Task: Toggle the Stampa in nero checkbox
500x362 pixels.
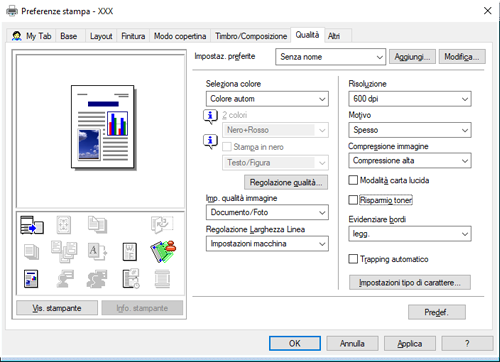Action: click(227, 147)
